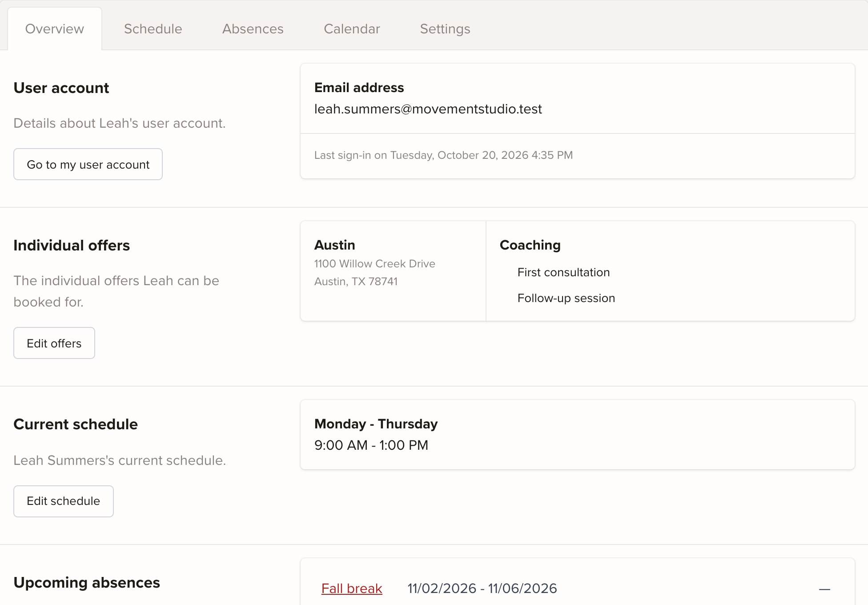Select the Follow-up session offer
This screenshot has width=868, height=605.
tap(566, 298)
